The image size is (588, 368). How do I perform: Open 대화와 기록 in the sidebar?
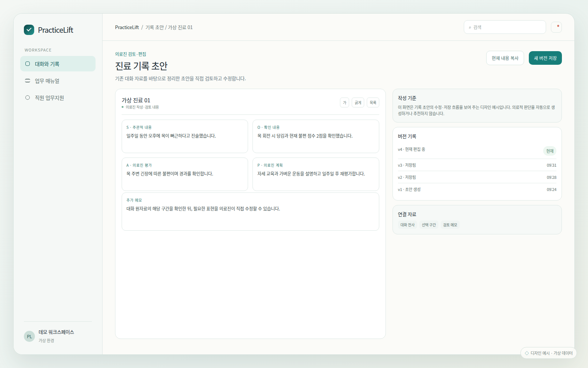coord(58,64)
